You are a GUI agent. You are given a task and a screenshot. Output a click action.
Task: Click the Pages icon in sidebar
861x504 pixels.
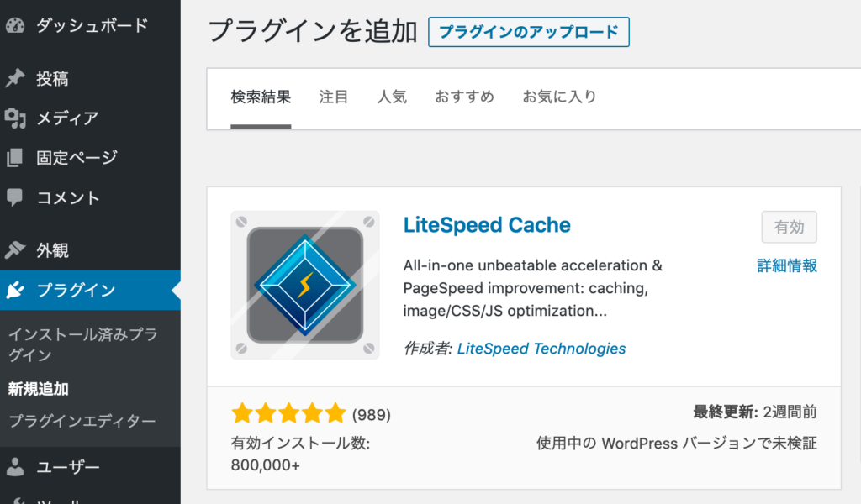pos(15,158)
